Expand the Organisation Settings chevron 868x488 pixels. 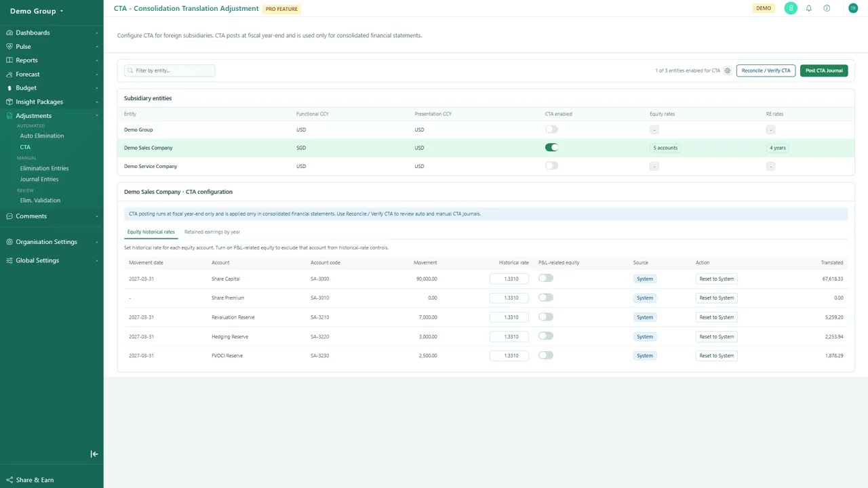(97, 242)
